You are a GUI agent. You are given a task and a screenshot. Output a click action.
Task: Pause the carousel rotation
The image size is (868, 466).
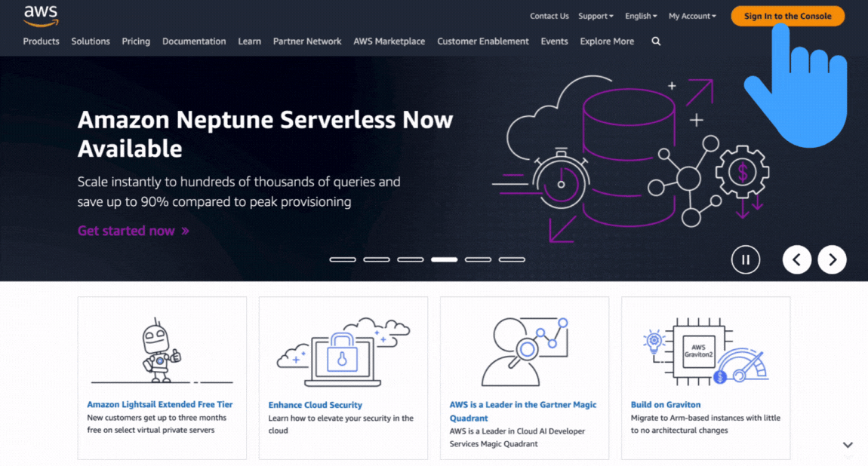746,259
